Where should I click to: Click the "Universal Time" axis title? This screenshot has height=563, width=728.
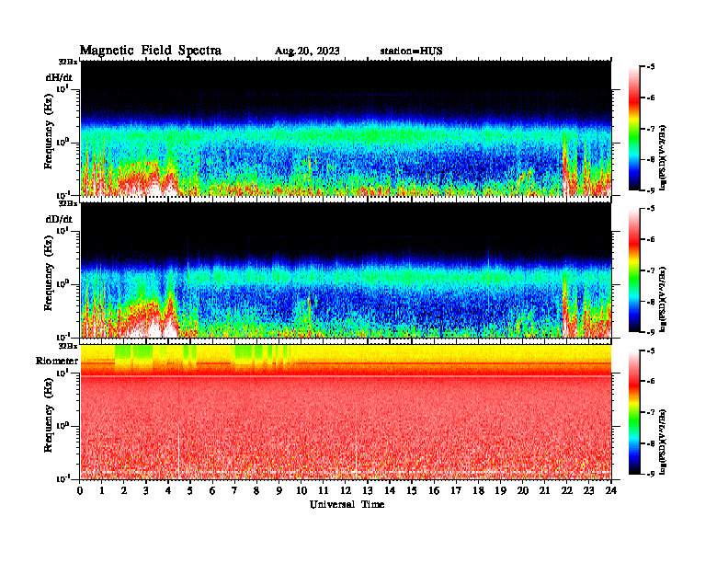point(347,504)
